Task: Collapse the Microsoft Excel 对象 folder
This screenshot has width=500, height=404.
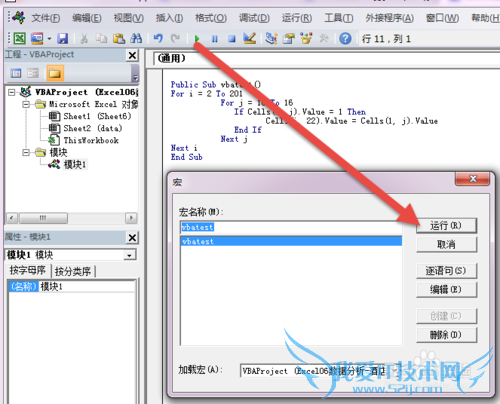Action: point(26,105)
